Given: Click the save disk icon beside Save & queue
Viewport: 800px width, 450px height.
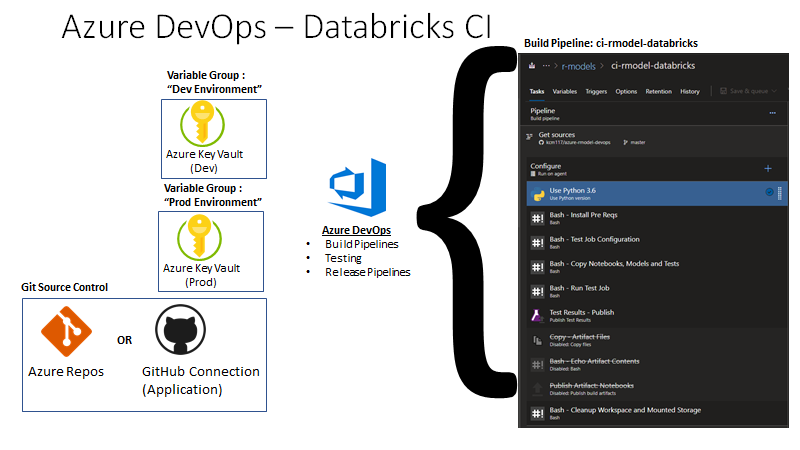Looking at the screenshot, I should coord(723,91).
